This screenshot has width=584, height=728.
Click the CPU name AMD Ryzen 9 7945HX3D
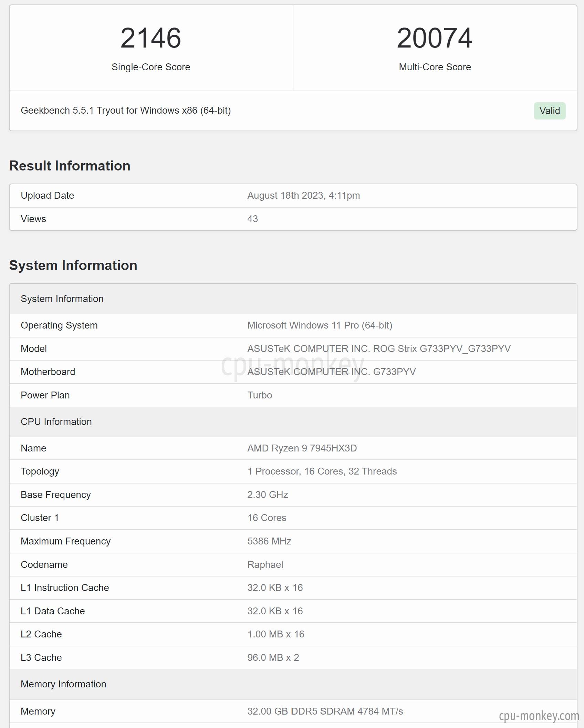[302, 448]
